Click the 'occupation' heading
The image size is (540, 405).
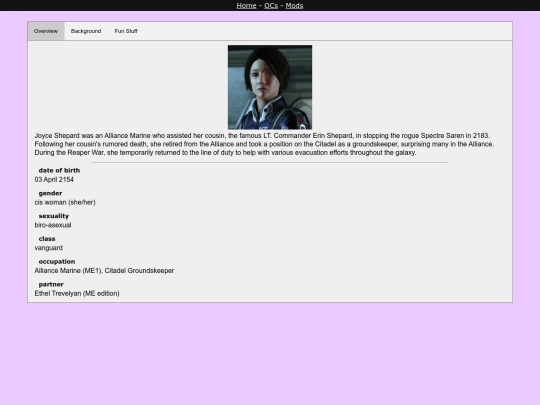click(x=57, y=261)
